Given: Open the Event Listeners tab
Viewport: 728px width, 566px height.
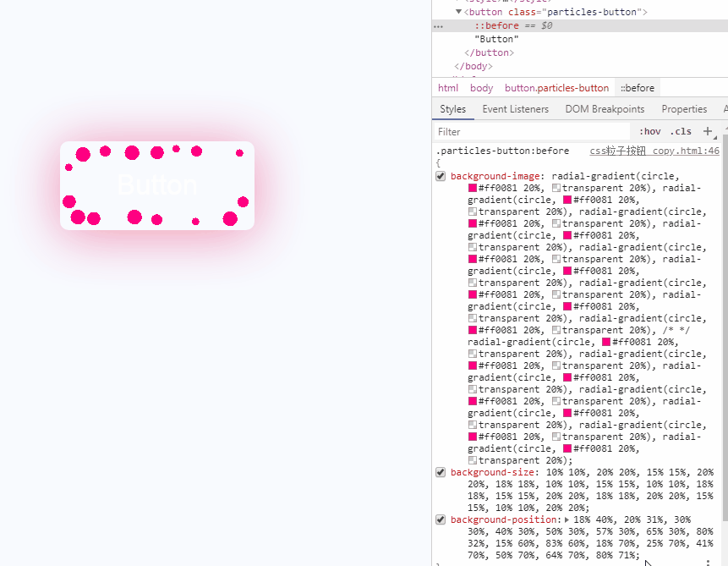Looking at the screenshot, I should point(516,109).
